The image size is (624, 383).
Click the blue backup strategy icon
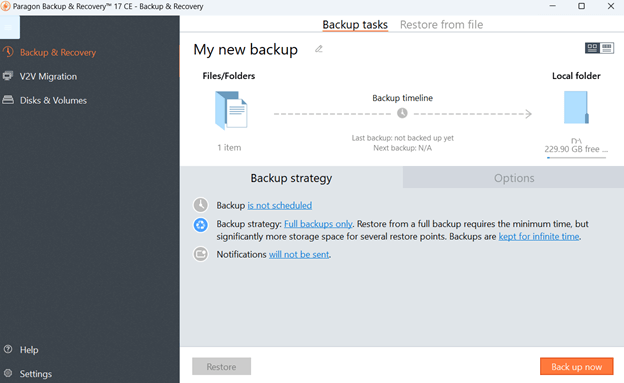pos(201,225)
